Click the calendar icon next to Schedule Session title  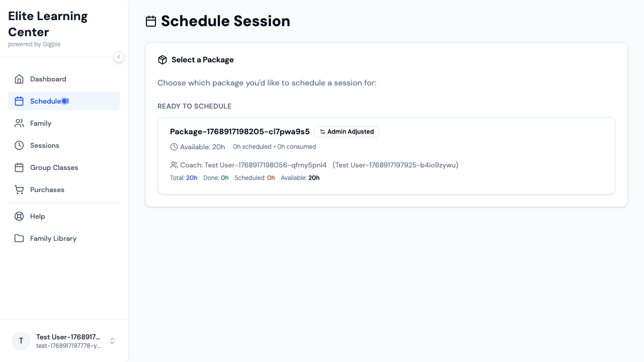click(x=151, y=21)
